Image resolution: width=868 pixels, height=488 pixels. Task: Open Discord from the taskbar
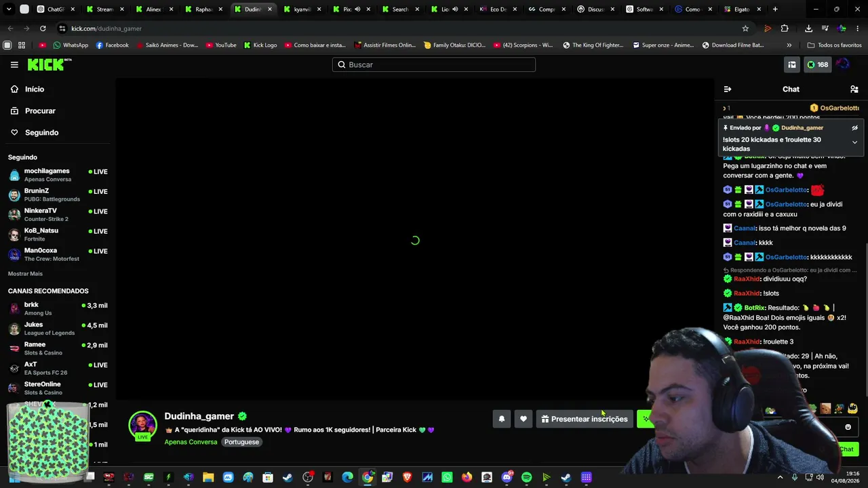point(507,477)
